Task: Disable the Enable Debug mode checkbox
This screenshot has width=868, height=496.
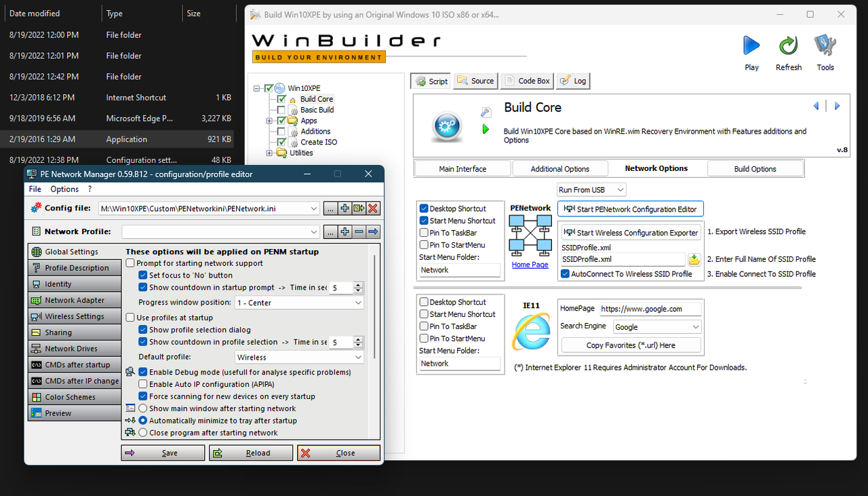Action: 143,372
